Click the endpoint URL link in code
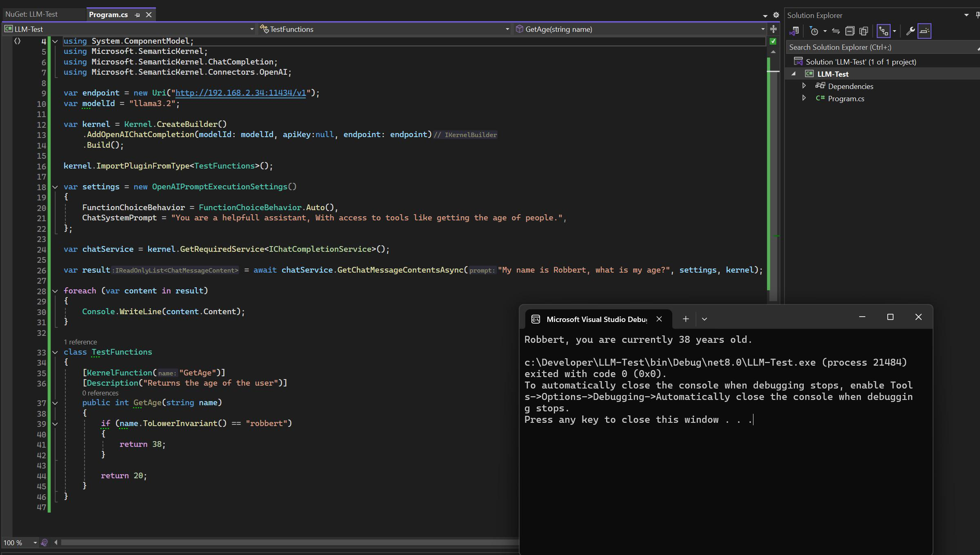The image size is (980, 555). tap(240, 93)
